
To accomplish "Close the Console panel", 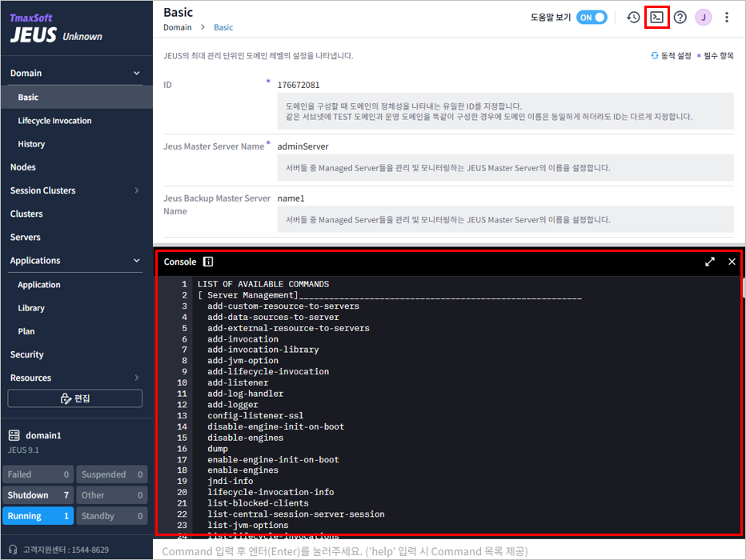I will [732, 262].
